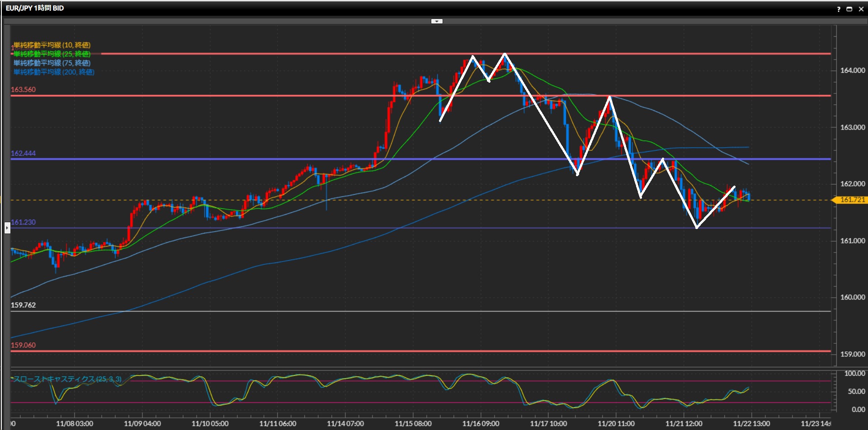
Task: Close the EUR/JPY chart window
Action: click(x=861, y=9)
